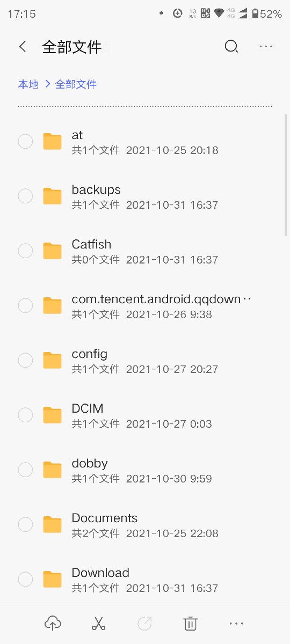Tap the back arrow icon

pos(23,47)
